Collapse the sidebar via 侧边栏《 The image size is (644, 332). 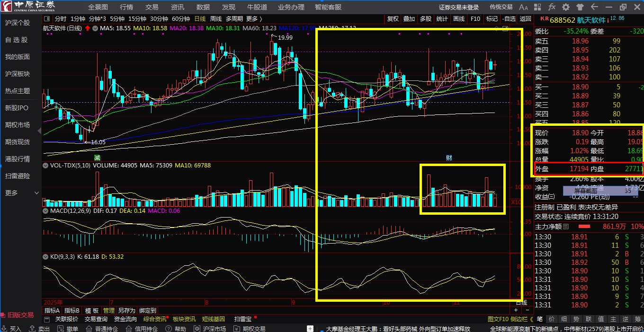(x=522, y=319)
